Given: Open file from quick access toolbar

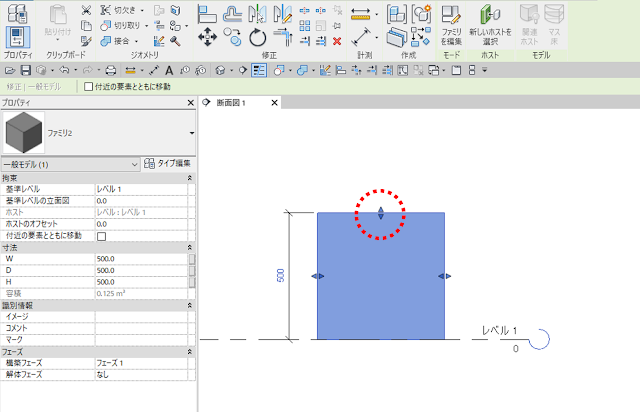Looking at the screenshot, I should click(10, 71).
